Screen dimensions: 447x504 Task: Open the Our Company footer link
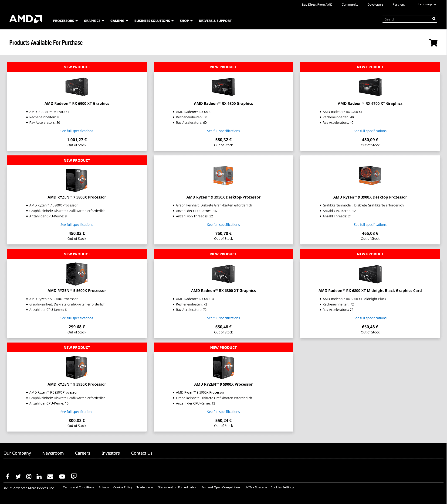coord(17,453)
